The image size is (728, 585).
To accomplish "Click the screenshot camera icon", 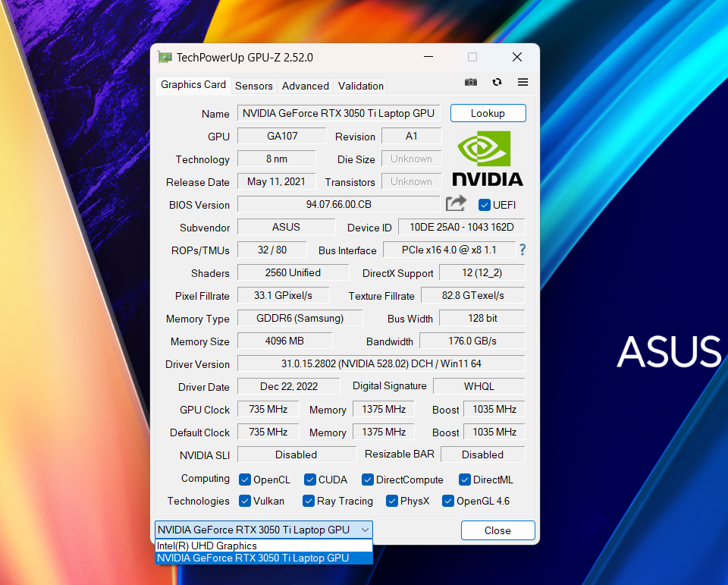I will 471,82.
